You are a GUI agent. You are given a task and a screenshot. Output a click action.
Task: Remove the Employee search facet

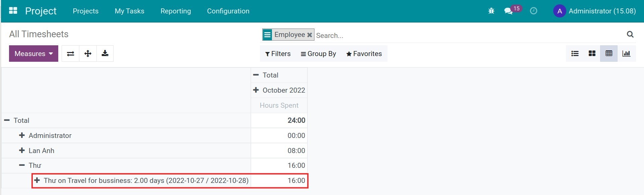[309, 35]
